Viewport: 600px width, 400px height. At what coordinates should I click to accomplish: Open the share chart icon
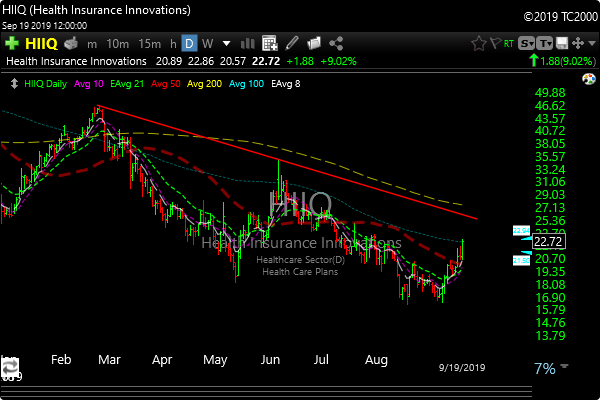pos(336,43)
